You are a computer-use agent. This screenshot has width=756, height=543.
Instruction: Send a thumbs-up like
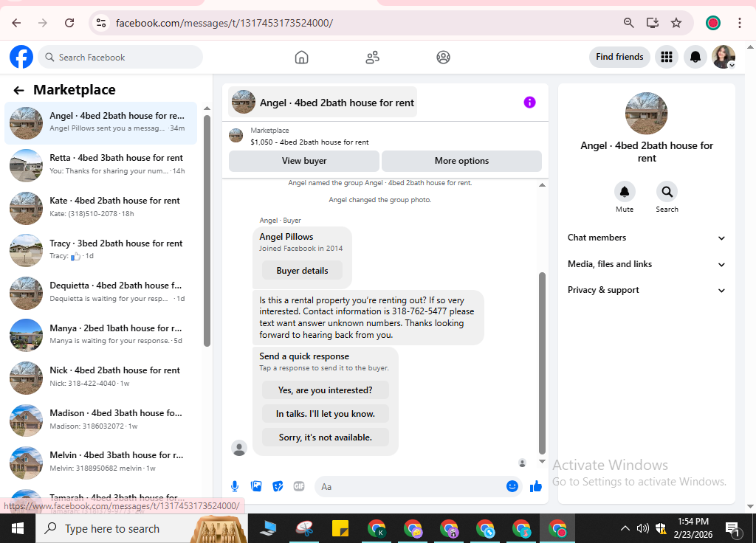click(x=536, y=487)
